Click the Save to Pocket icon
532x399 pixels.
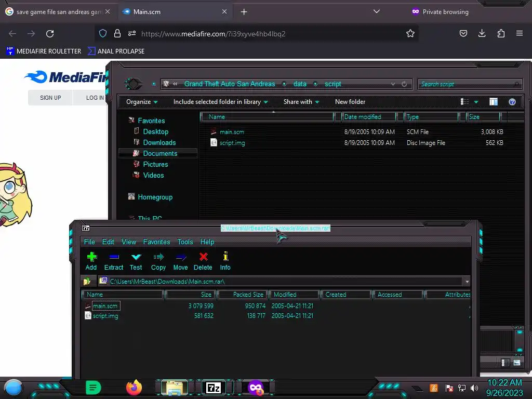pos(463,33)
